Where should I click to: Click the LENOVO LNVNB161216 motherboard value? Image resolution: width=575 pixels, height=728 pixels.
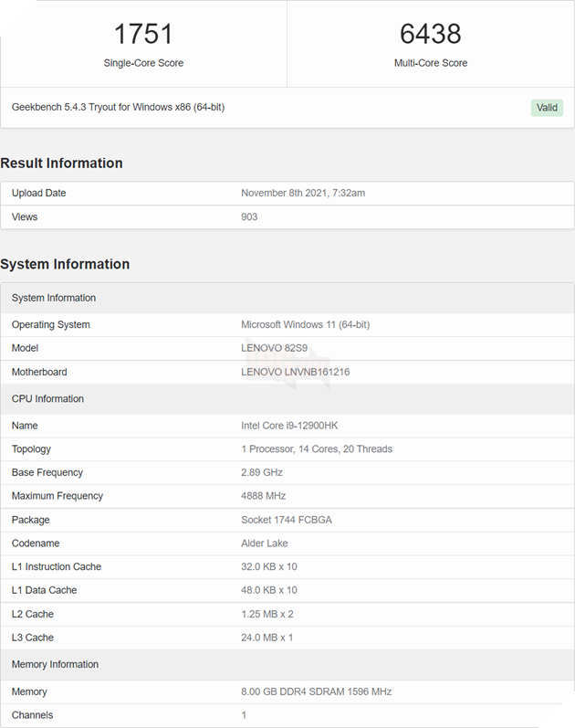(295, 372)
